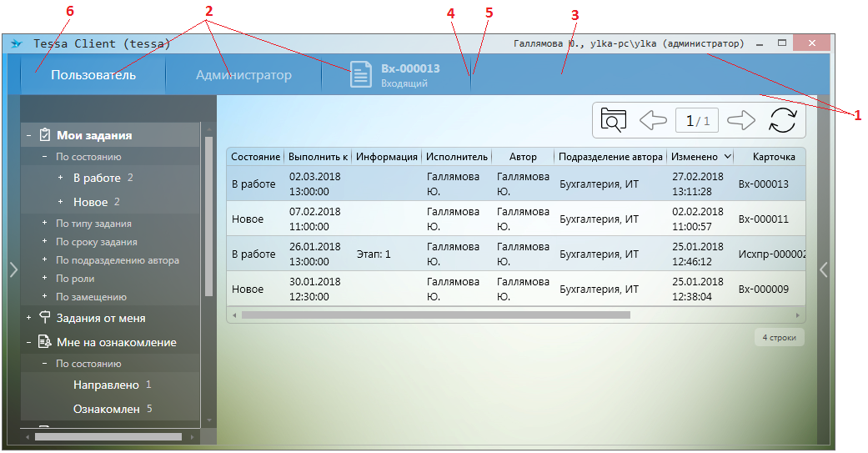The image size is (868, 453).
Task: Click the table horizontal scrollbar
Action: click(435, 315)
